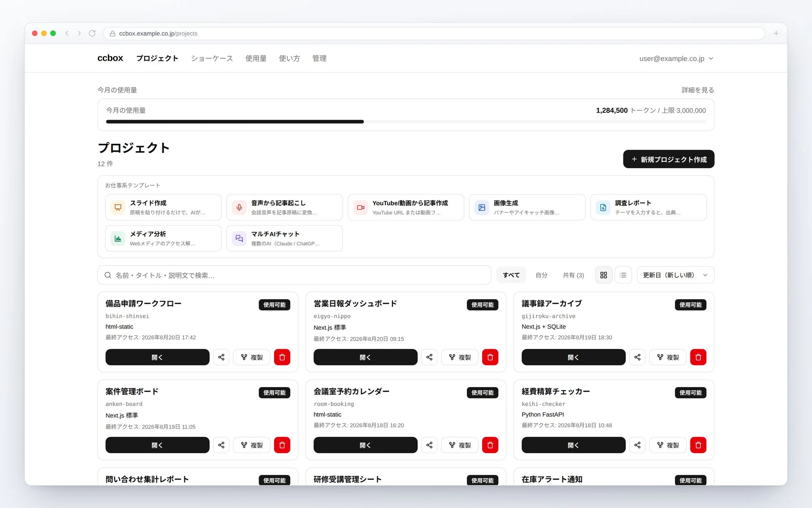Duplicate 案件管理ボード with 複製
This screenshot has height=508, width=812.
(252, 445)
